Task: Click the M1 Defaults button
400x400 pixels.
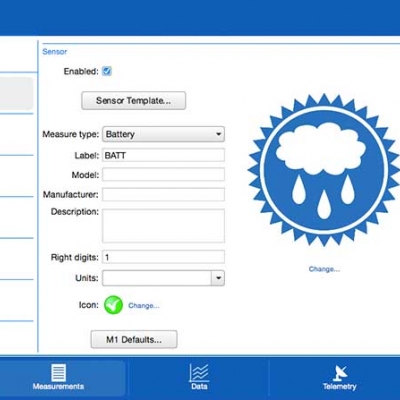Action: pos(134,340)
